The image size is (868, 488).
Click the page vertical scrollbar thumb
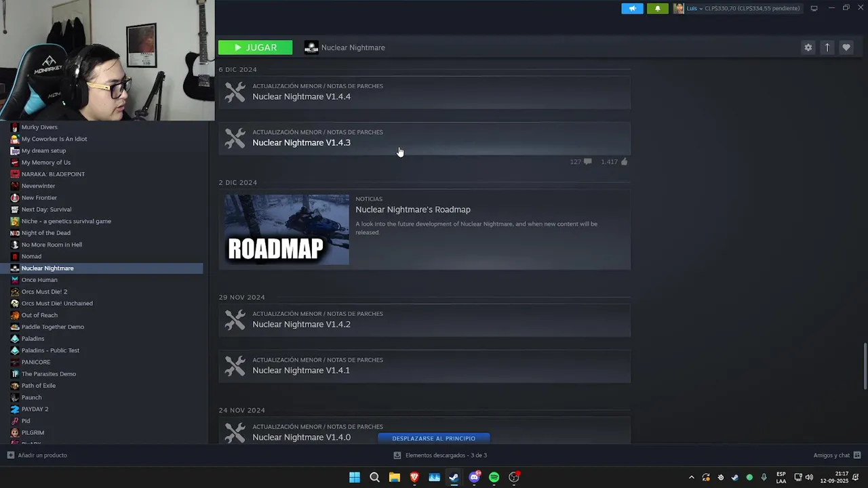(x=865, y=367)
